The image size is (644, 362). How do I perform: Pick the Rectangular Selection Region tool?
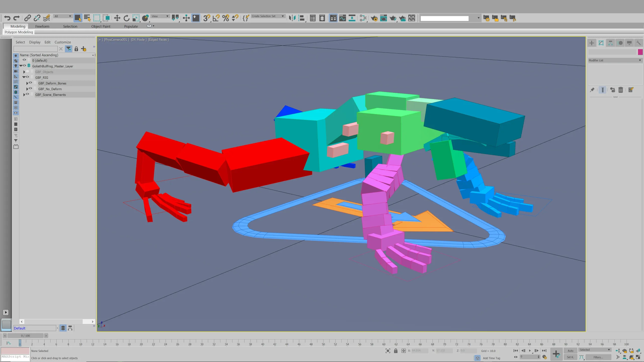click(97, 18)
